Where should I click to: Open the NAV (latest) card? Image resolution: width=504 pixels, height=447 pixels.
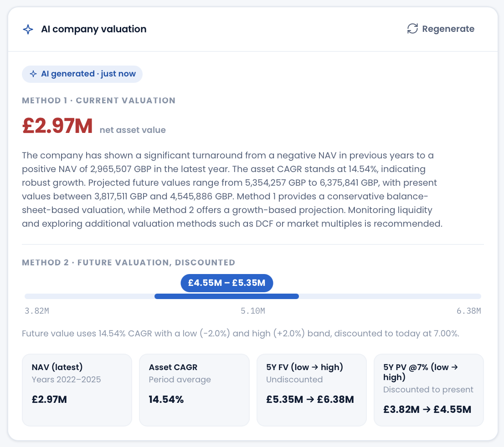tap(77, 390)
